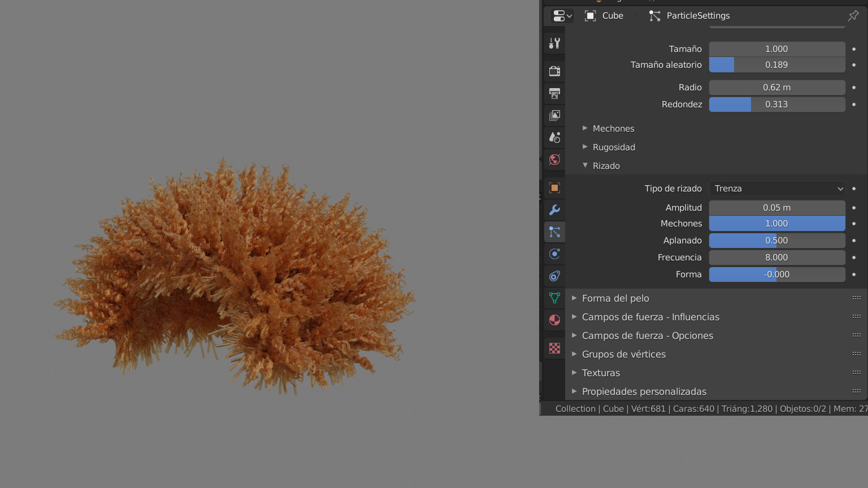Click the Frecuencia field showing 8.000
This screenshot has height=488, width=868.
pos(777,258)
